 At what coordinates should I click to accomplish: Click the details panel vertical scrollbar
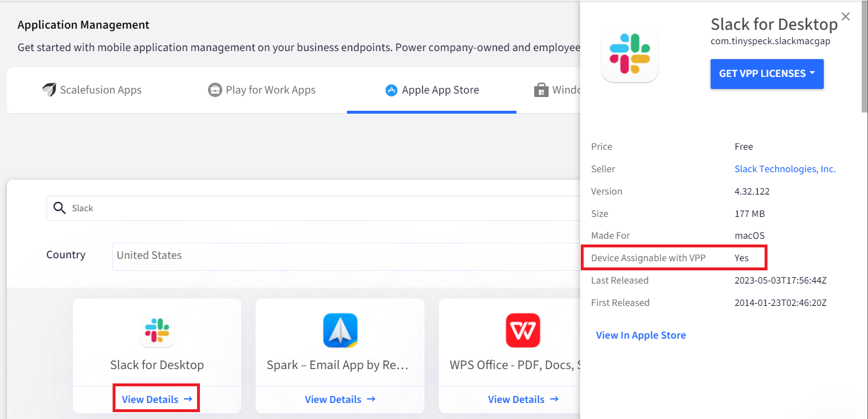click(x=864, y=57)
